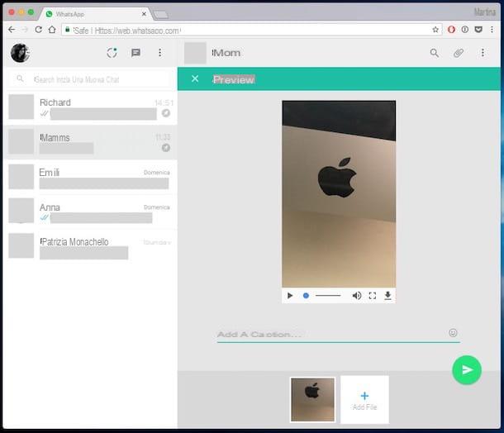
Task: Bookmark this page with the star icon
Action: [435, 30]
